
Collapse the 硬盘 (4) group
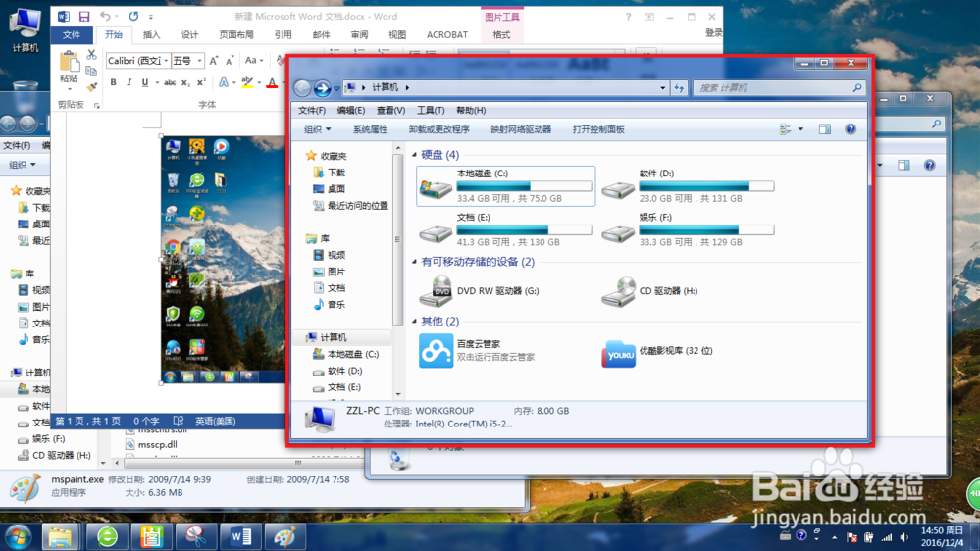[x=415, y=155]
